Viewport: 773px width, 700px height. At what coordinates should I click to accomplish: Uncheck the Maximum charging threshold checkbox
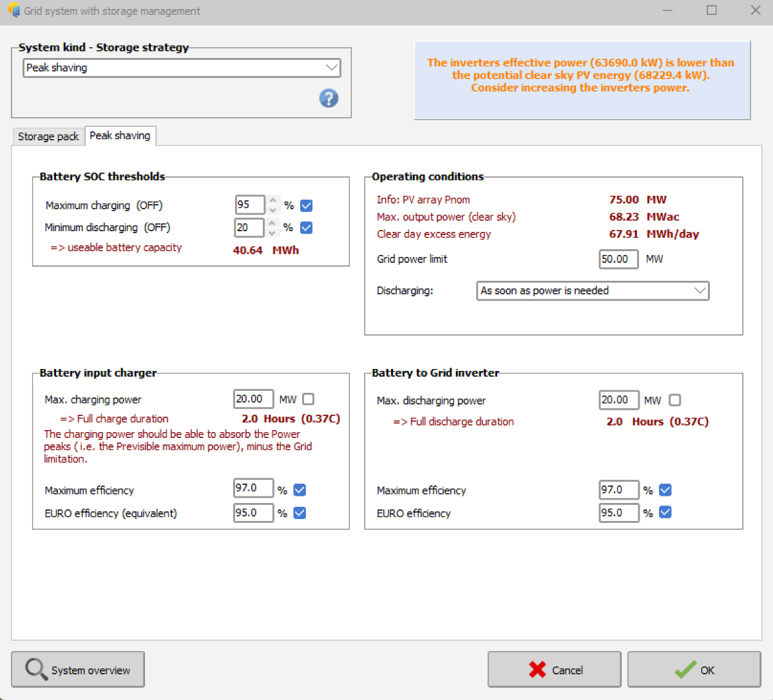pyautogui.click(x=307, y=205)
